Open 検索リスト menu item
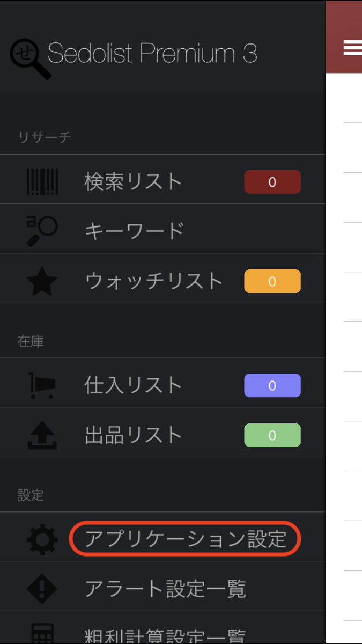Image resolution: width=362 pixels, height=644 pixels. tap(133, 182)
